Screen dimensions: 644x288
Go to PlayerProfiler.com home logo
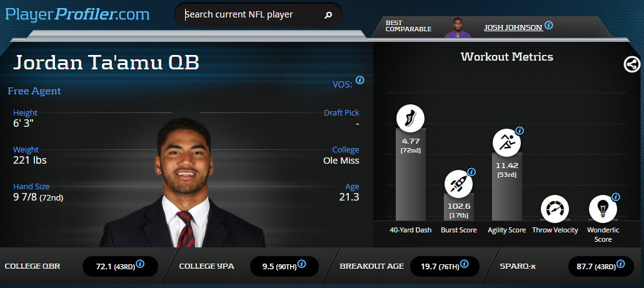pos(77,14)
